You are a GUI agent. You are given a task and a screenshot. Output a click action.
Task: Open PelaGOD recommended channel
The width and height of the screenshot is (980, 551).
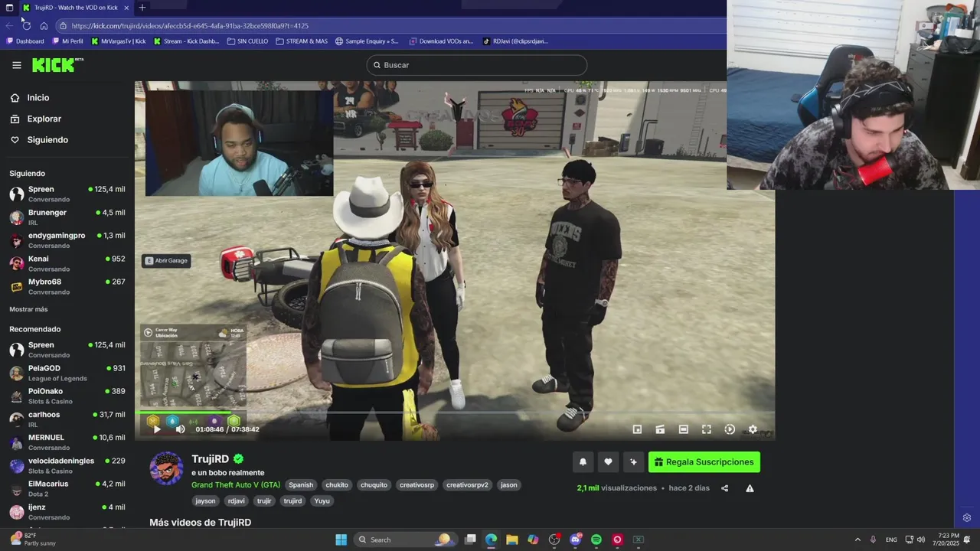[67, 373]
